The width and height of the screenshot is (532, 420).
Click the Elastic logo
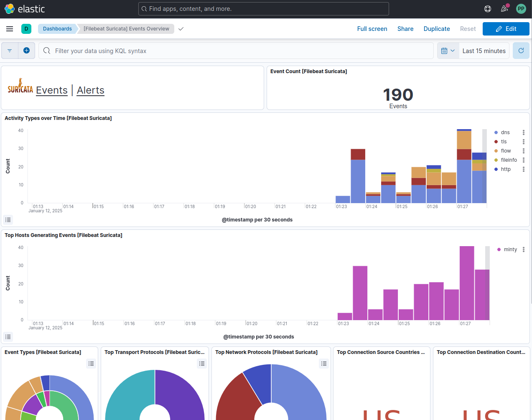25,9
